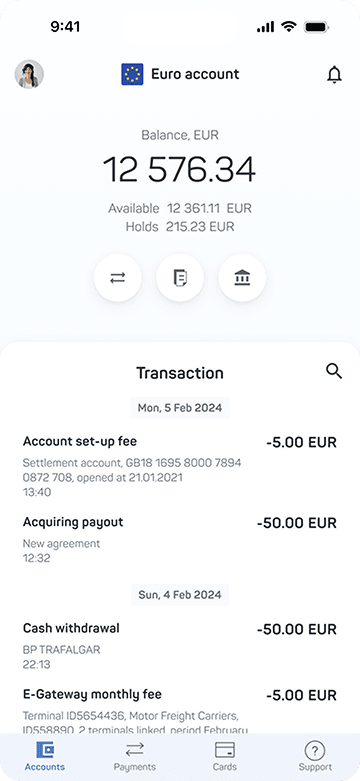Switch to the Payments tab

point(134,757)
